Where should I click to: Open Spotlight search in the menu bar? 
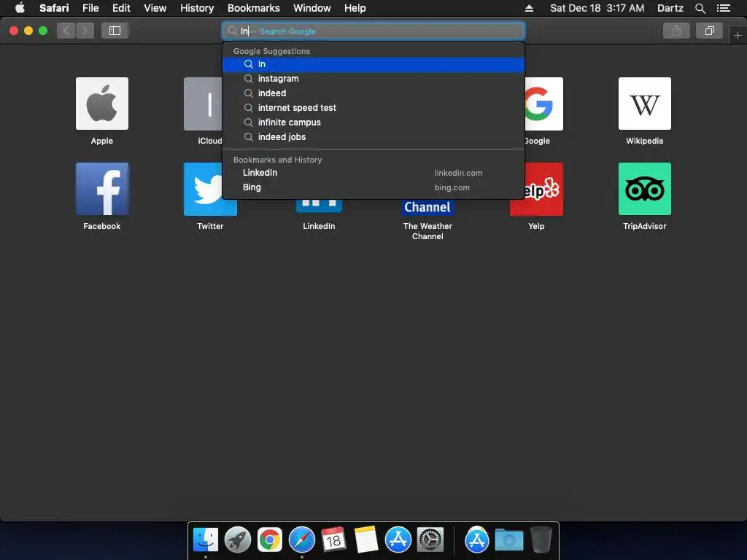pyautogui.click(x=700, y=8)
